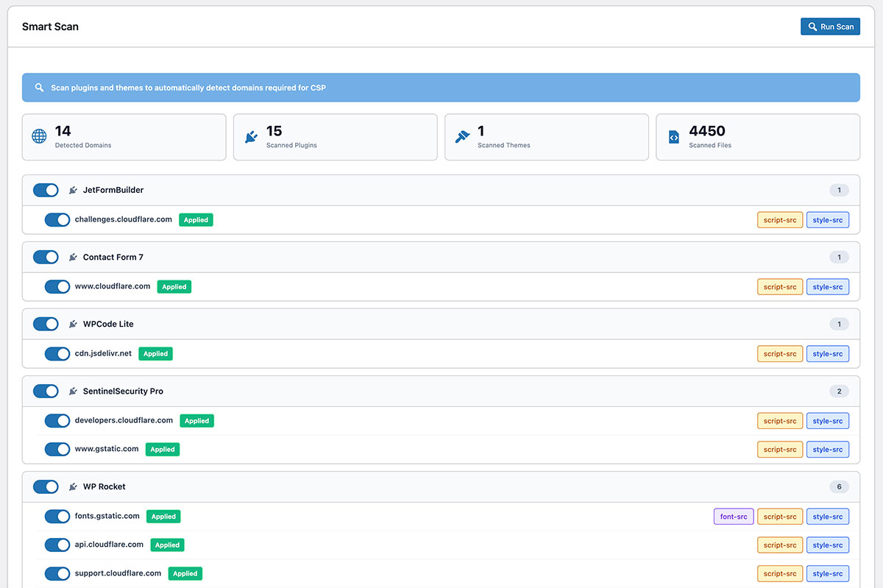
Task: Click the code file icon for Scanned Files
Action: [674, 136]
